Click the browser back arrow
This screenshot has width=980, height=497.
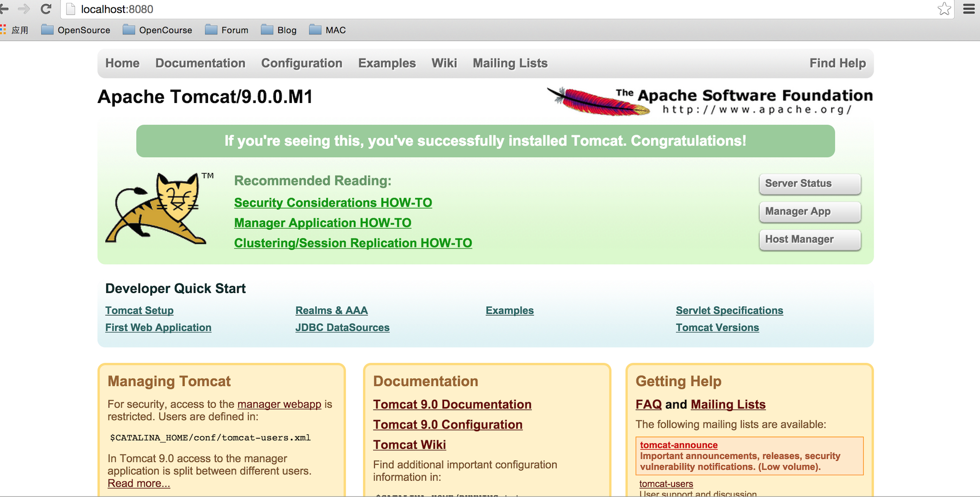[x=4, y=9]
